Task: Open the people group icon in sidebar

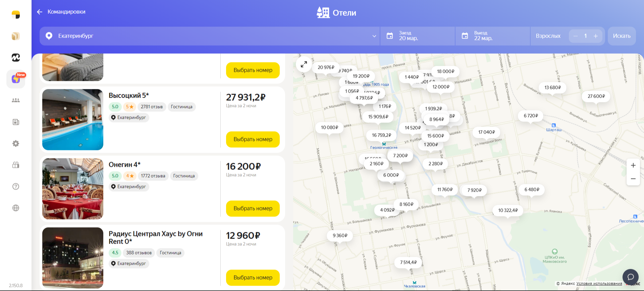Action: 16,100
